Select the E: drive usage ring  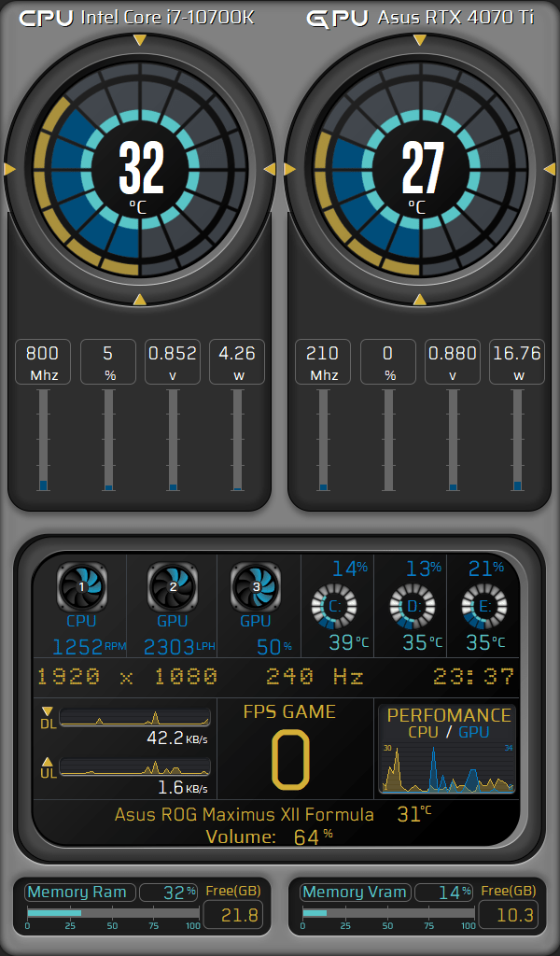[484, 606]
